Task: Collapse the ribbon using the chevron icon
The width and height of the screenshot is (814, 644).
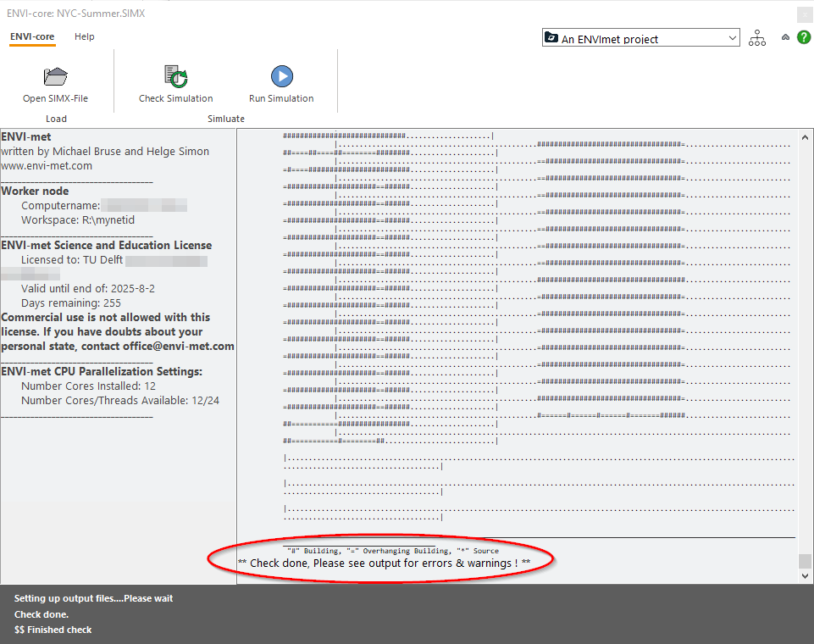Action: pos(785,38)
